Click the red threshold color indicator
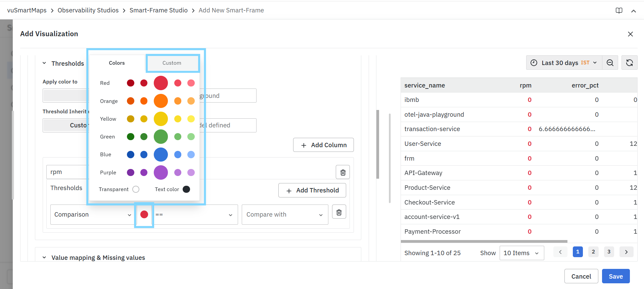 (x=144, y=215)
